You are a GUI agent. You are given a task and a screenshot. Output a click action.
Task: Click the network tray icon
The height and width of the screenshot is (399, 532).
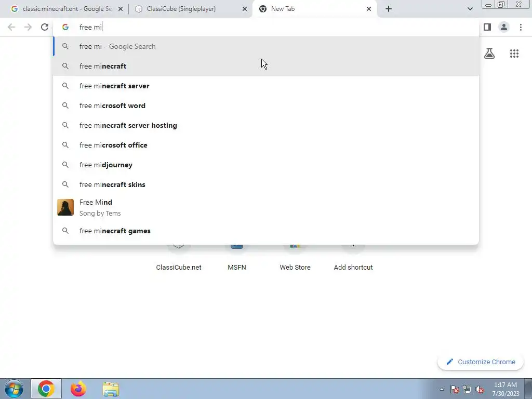pyautogui.click(x=467, y=390)
